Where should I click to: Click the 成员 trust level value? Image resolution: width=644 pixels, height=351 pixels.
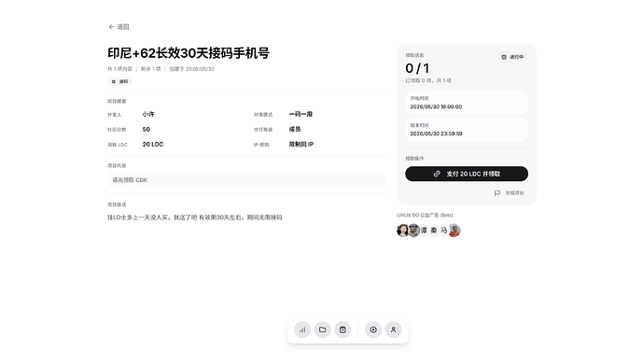(x=295, y=129)
